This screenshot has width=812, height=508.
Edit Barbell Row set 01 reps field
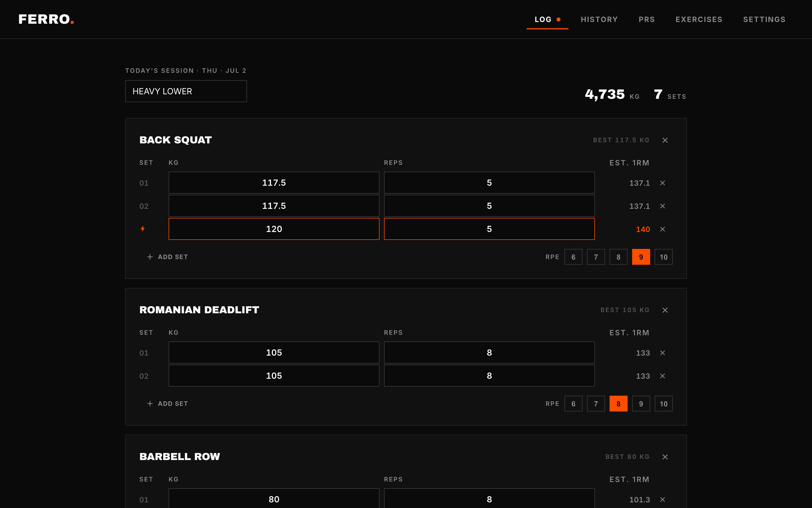(489, 499)
